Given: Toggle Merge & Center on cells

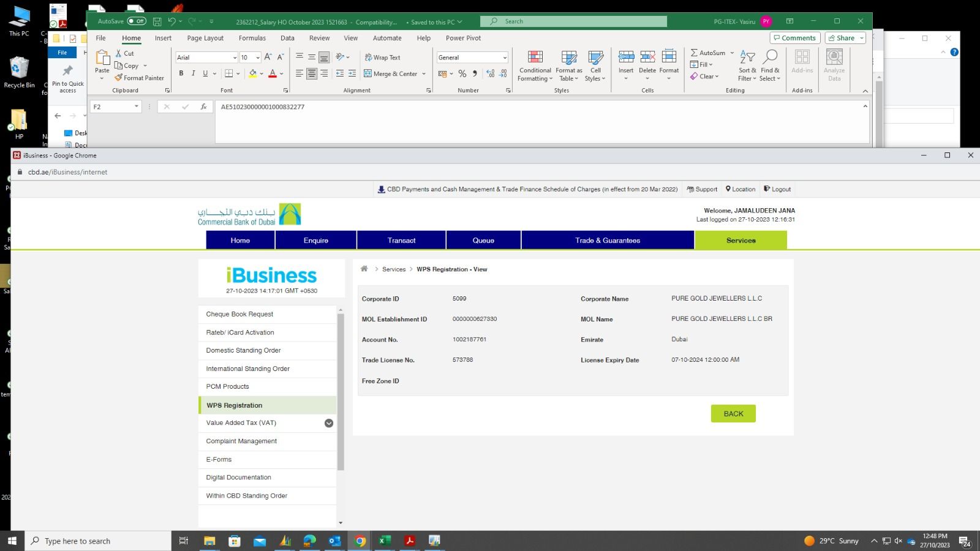Looking at the screenshot, I should (391, 73).
